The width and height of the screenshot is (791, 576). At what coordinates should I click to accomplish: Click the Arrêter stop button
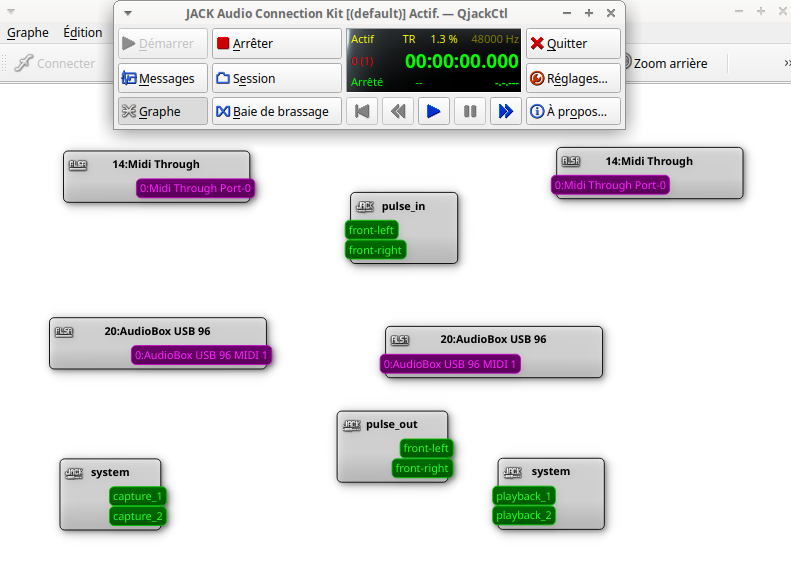[x=276, y=43]
